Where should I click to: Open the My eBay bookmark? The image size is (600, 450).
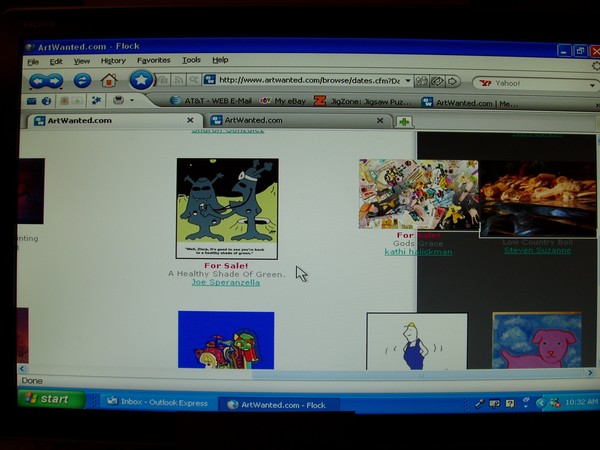283,101
